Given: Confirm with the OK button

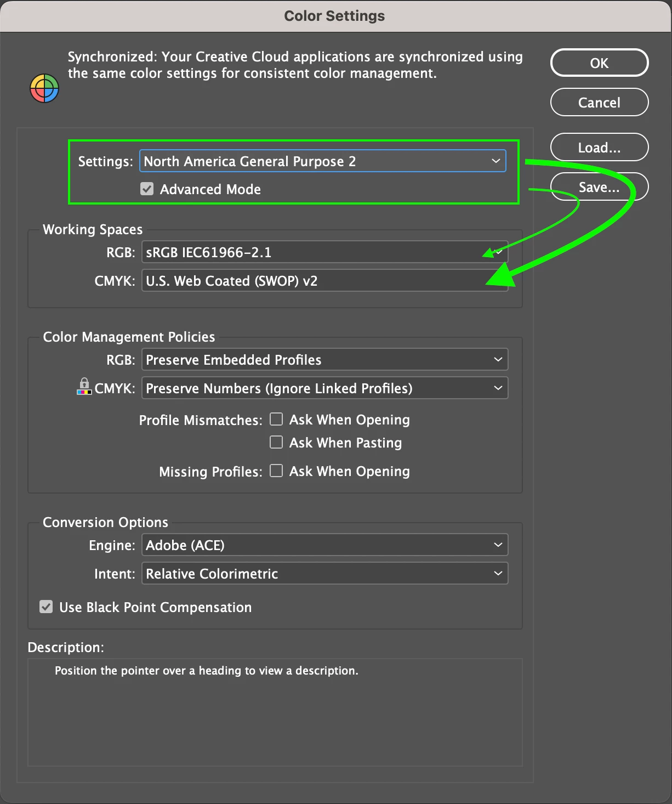Looking at the screenshot, I should pyautogui.click(x=599, y=63).
